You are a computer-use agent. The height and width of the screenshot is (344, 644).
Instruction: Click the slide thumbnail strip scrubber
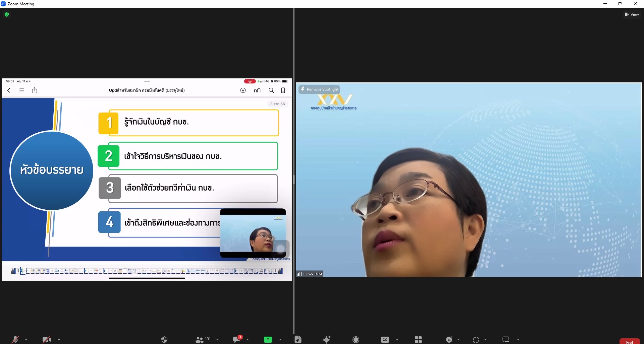click(147, 271)
